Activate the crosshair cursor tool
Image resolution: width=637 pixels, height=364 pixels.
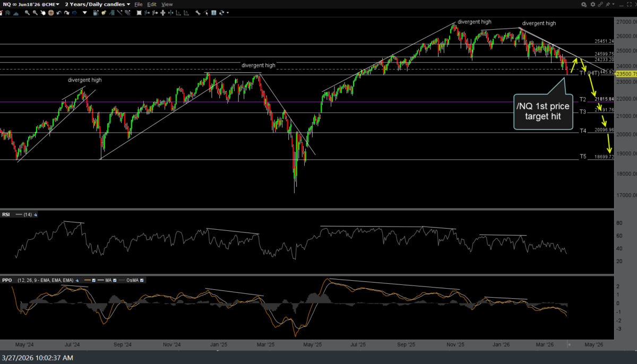tap(51, 13)
